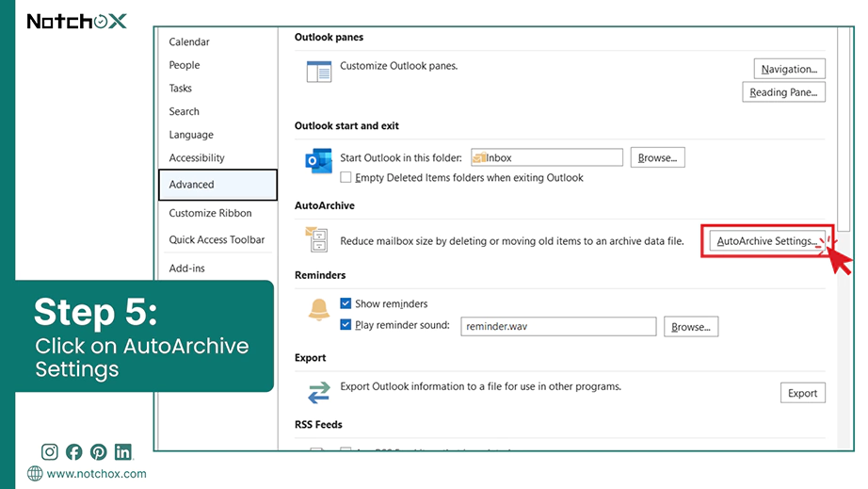Toggle Play reminder sound checkbox
This screenshot has width=868, height=489.
click(x=346, y=324)
